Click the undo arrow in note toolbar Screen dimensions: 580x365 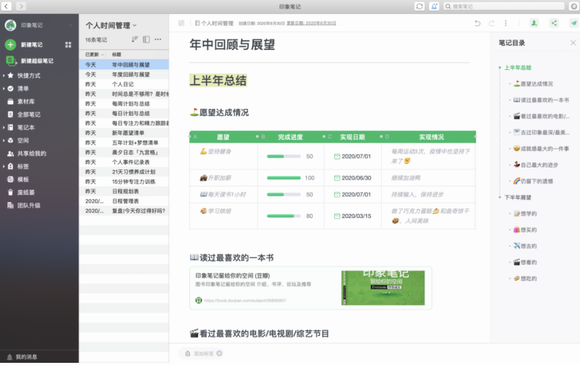[478, 23]
